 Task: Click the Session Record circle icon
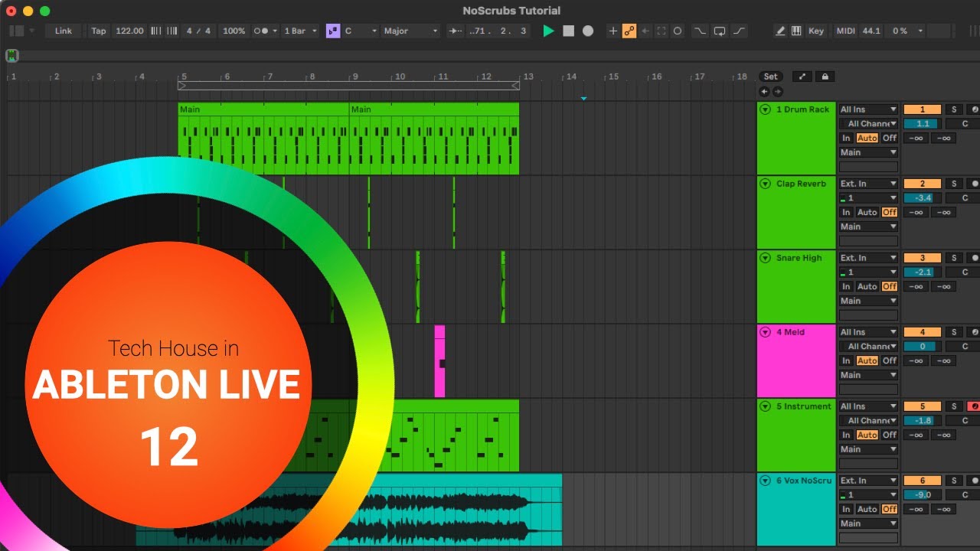point(678,31)
